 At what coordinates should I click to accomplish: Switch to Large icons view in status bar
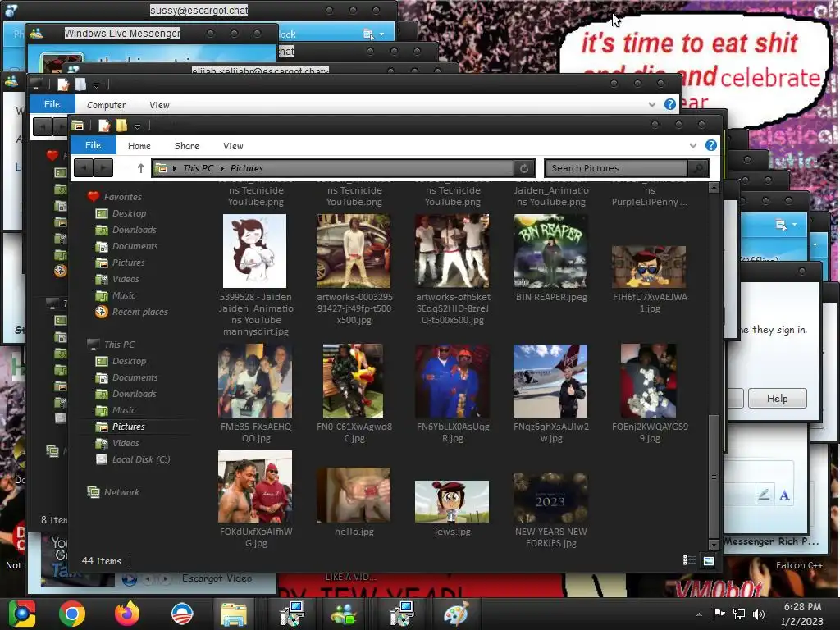coord(708,560)
